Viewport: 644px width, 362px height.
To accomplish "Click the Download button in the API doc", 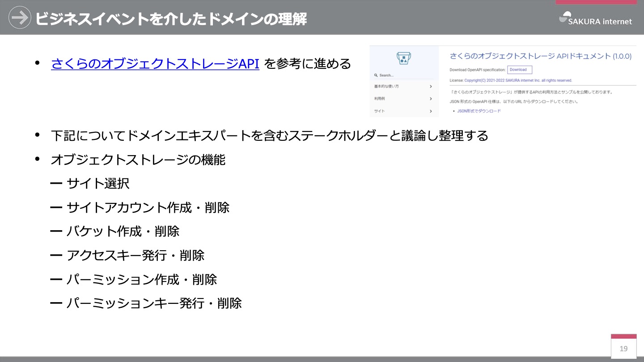I will pos(520,70).
